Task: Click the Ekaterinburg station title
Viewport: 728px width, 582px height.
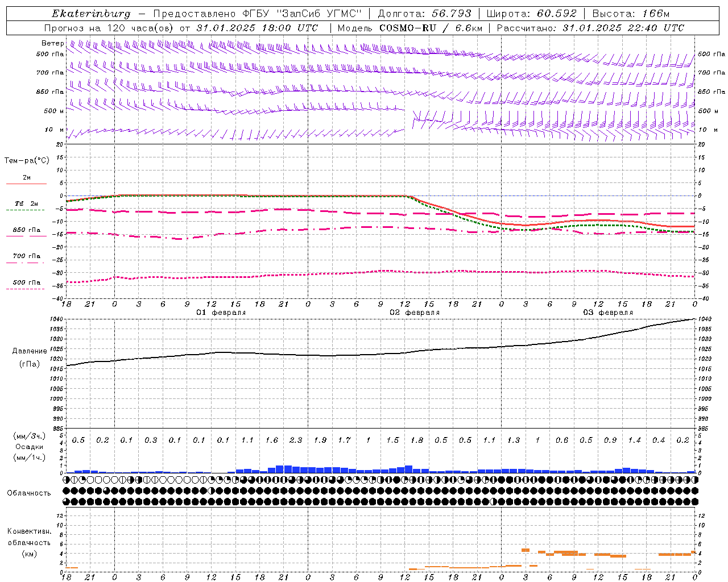Action: (91, 14)
